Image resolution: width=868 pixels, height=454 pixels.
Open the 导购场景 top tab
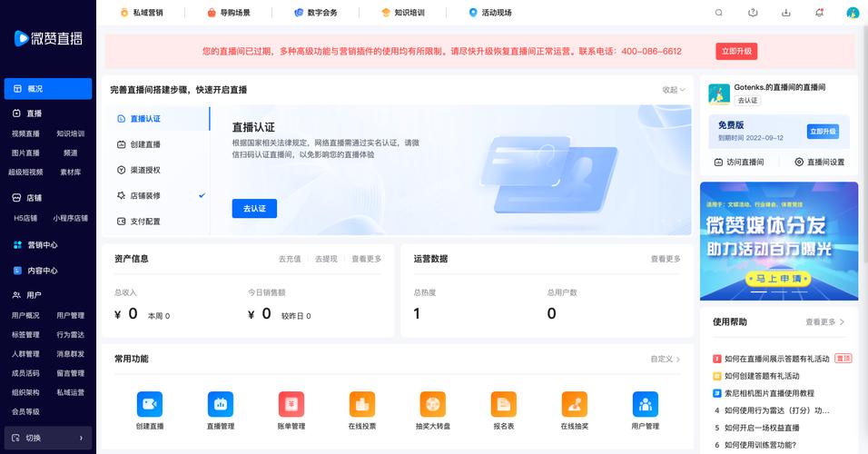229,12
